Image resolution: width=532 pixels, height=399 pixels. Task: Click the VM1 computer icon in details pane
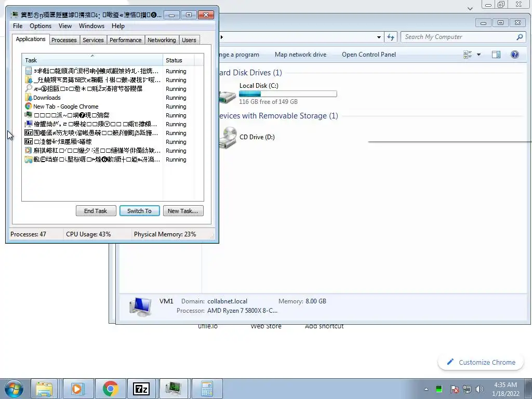tap(140, 307)
